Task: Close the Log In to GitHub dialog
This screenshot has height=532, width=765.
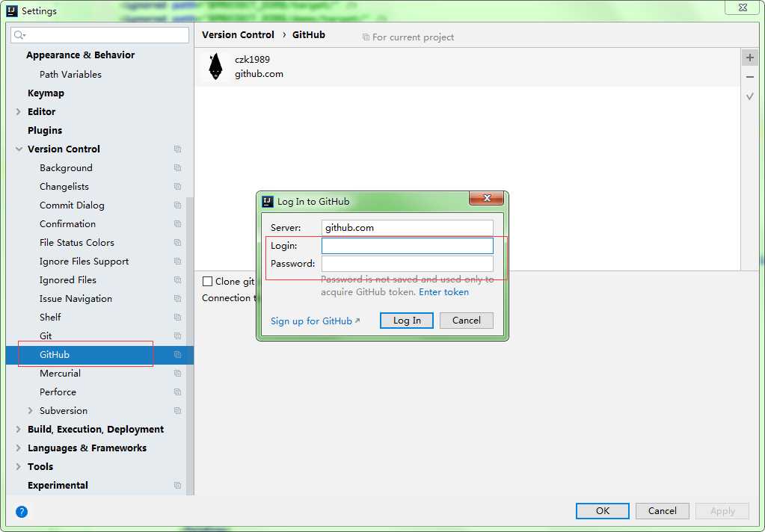Action: [486, 198]
